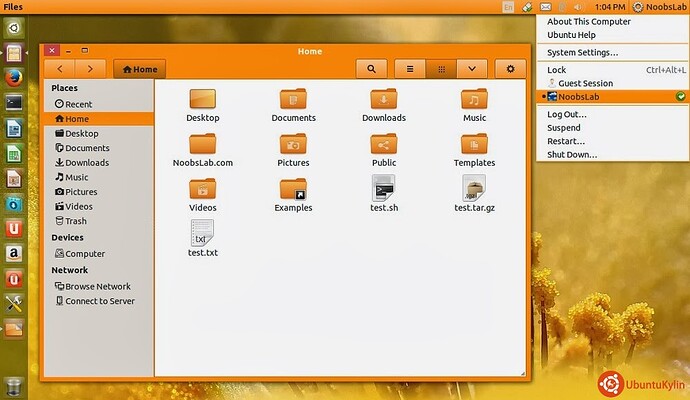This screenshot has width=690, height=400.
Task: Select the NoobsLab user account entry
Action: click(x=580, y=97)
